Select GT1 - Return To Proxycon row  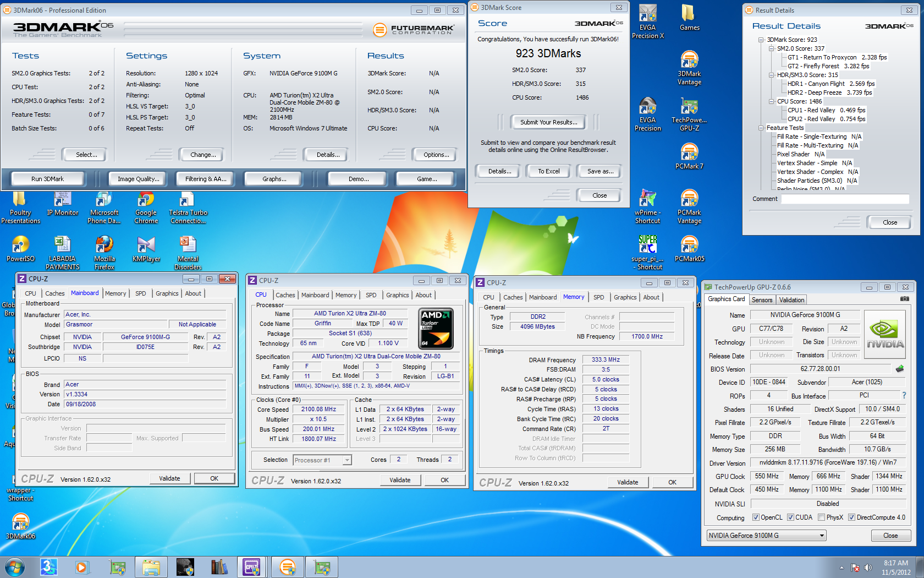coord(837,57)
